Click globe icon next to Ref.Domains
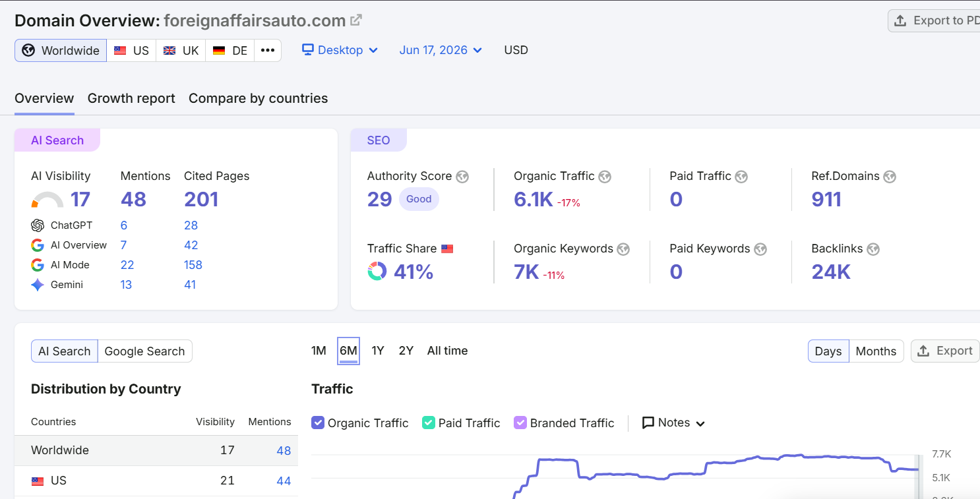 pos(890,177)
